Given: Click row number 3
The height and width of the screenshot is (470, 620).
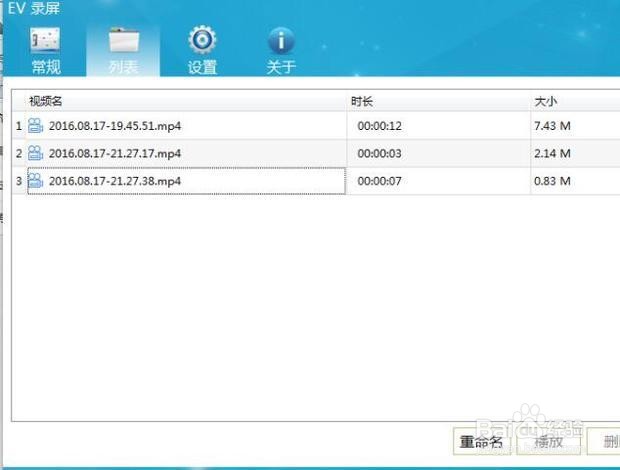Looking at the screenshot, I should coord(19,181).
